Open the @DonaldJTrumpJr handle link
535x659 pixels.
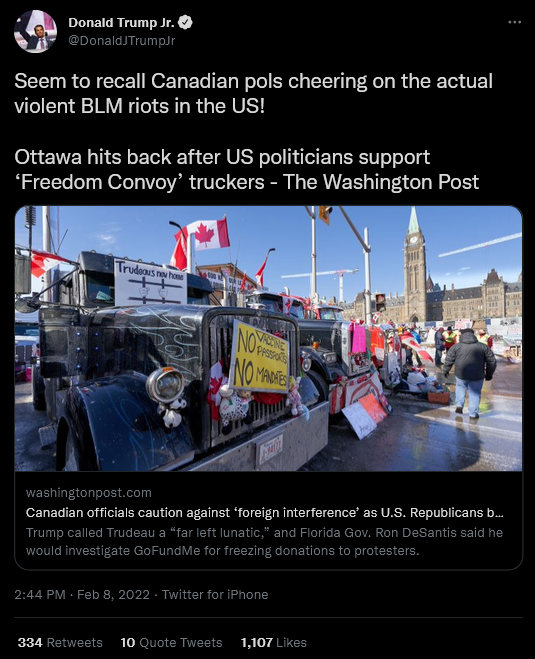[121, 41]
